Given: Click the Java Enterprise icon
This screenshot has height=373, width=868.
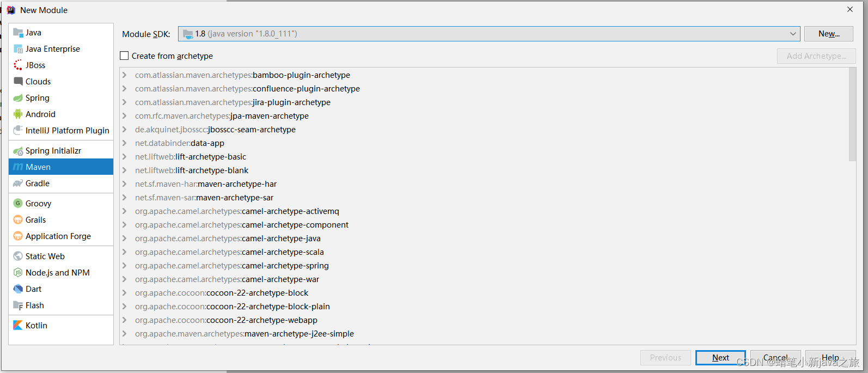Looking at the screenshot, I should [18, 49].
